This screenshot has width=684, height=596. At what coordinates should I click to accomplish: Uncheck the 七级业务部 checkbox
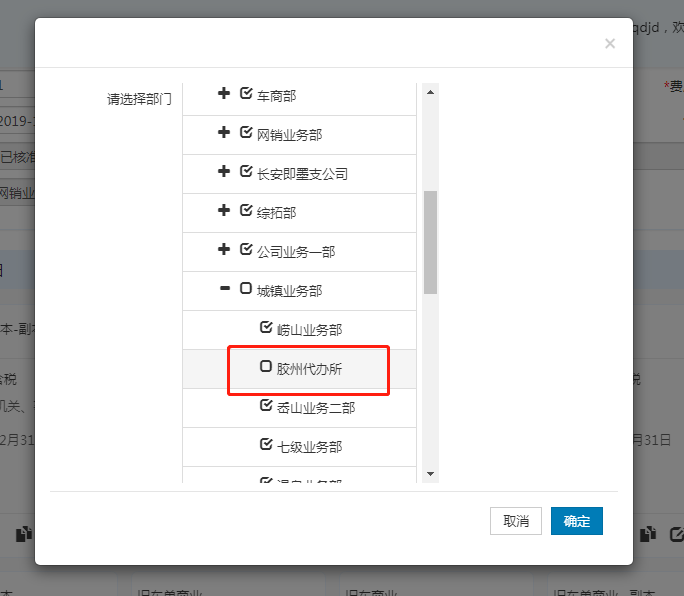pyautogui.click(x=266, y=445)
